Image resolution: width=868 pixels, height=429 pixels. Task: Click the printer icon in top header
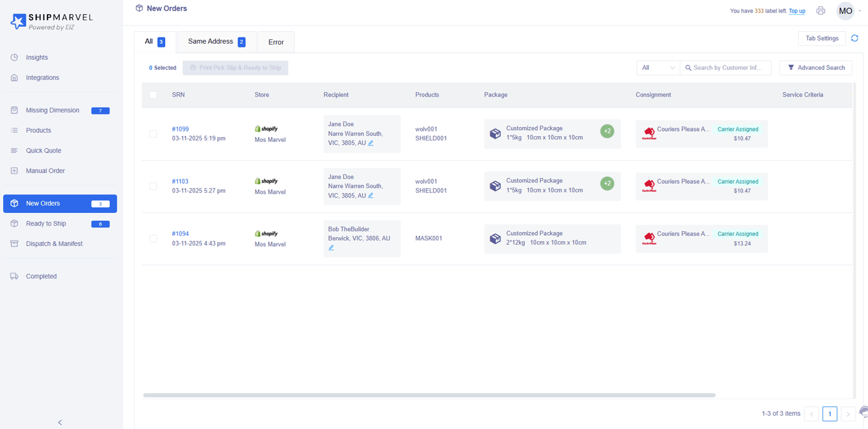(820, 11)
